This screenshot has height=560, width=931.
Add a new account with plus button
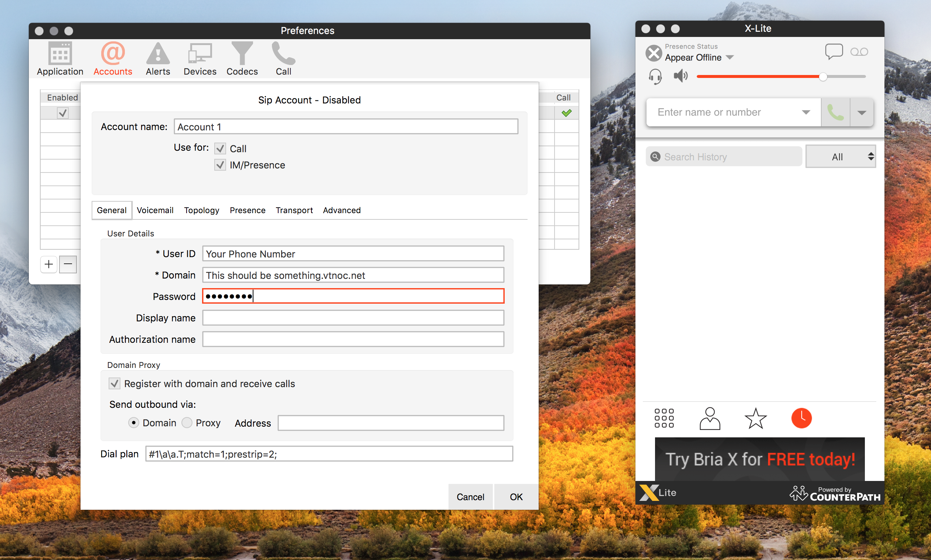click(x=49, y=264)
